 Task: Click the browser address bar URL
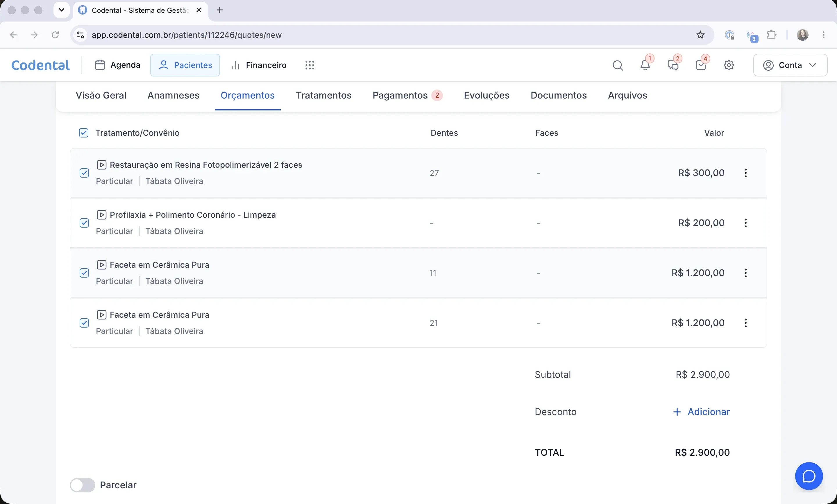(186, 35)
